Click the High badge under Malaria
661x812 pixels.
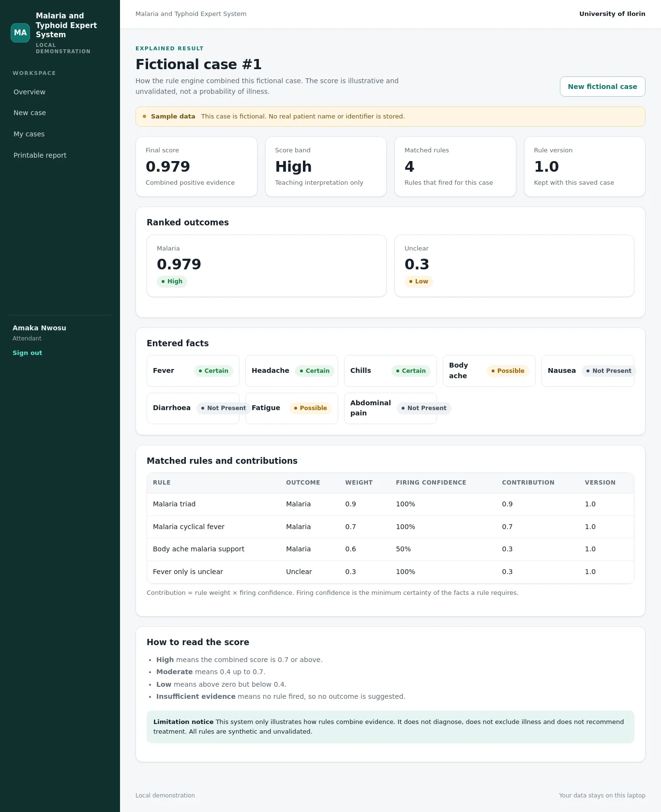pos(172,281)
